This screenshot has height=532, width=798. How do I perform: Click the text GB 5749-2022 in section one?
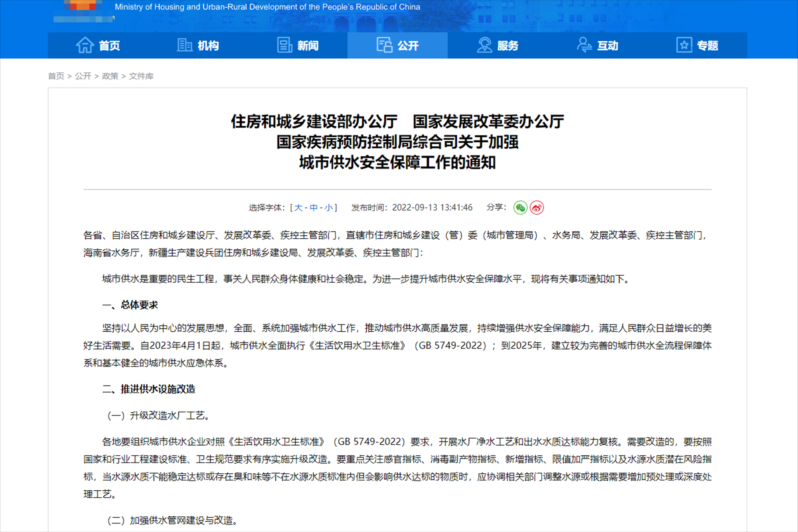pos(450,346)
